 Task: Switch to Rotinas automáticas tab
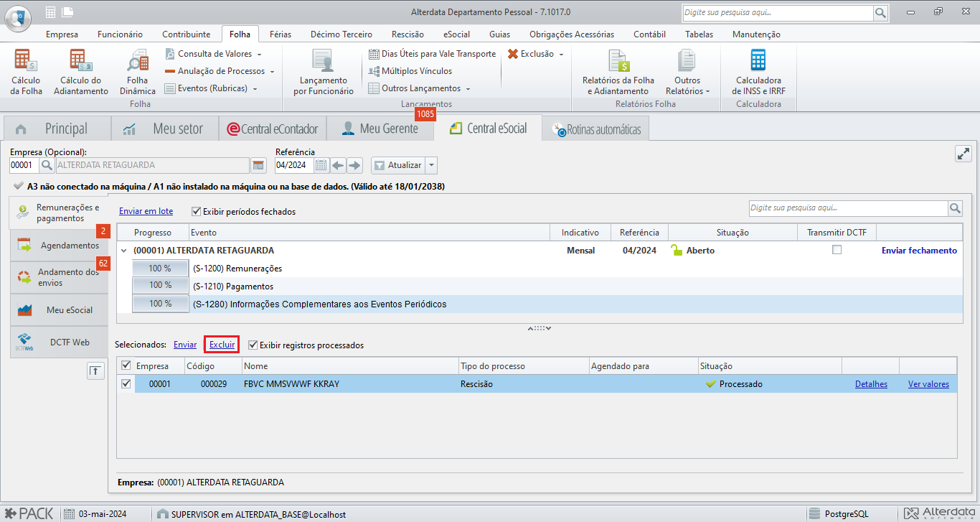point(595,130)
